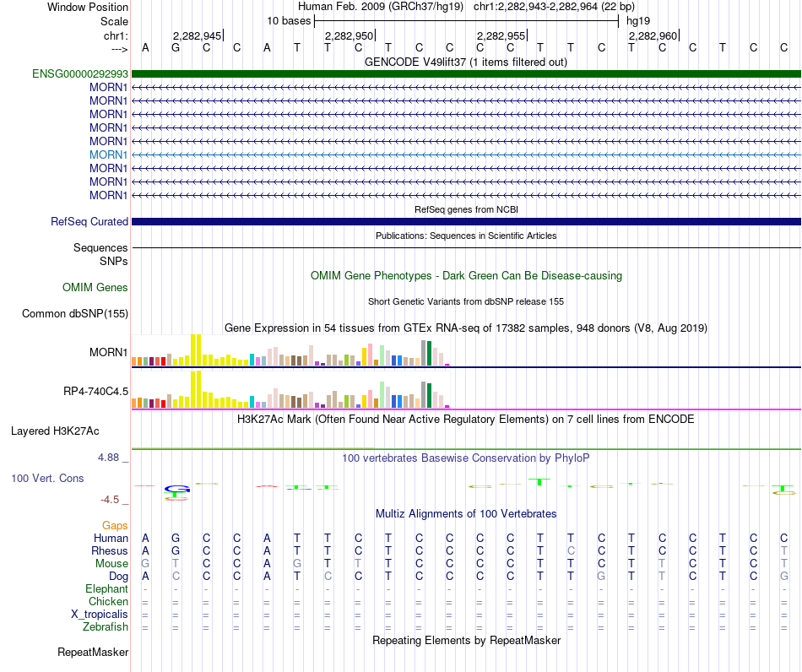Select the Rhesus species row label

tap(110, 550)
